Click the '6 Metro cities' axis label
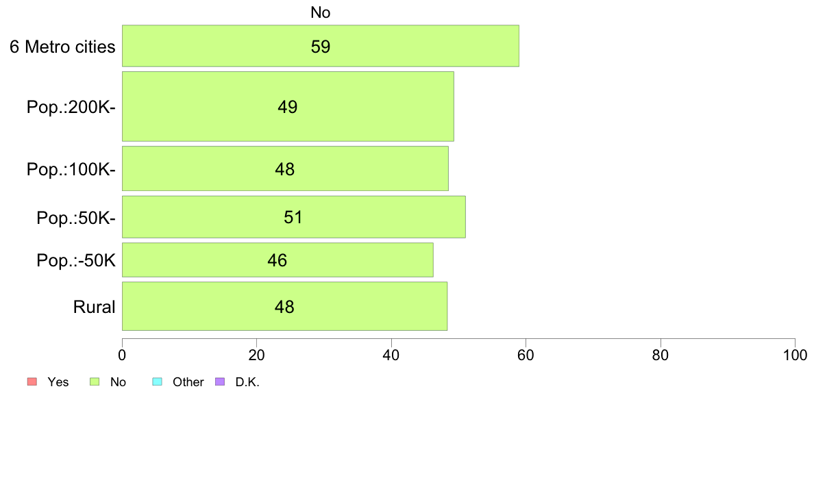The image size is (814, 504). [x=62, y=47]
